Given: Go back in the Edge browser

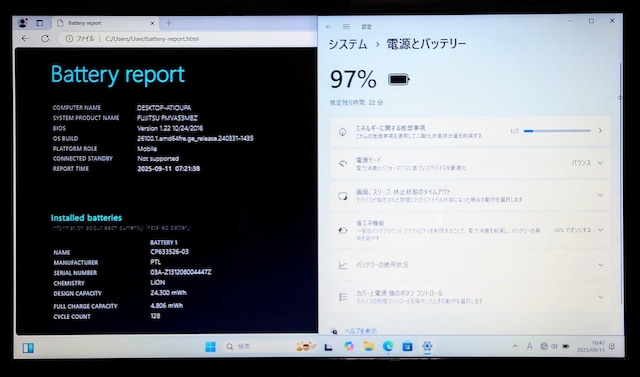Looking at the screenshot, I should click(25, 39).
